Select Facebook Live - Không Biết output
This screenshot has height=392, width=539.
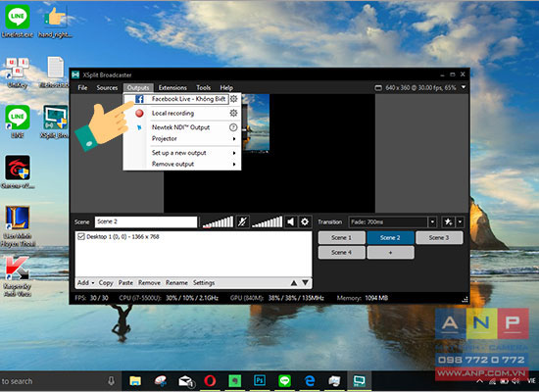(188, 99)
